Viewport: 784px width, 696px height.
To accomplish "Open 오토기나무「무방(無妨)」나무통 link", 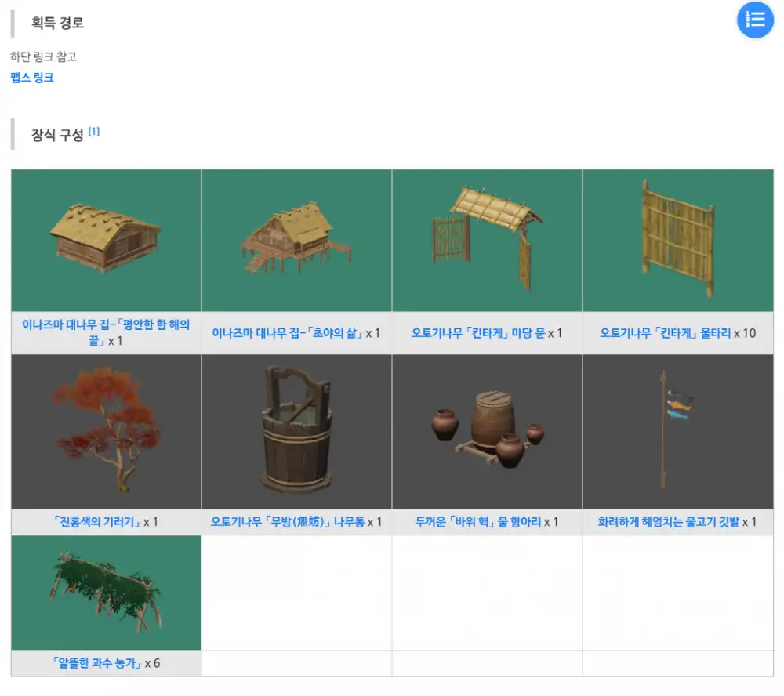I will 287,522.
